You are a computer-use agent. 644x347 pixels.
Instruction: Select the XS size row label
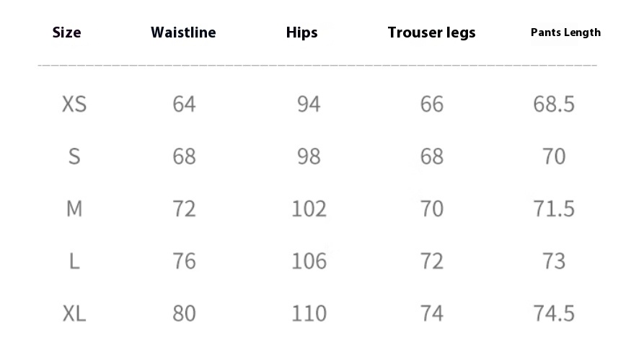(x=74, y=104)
